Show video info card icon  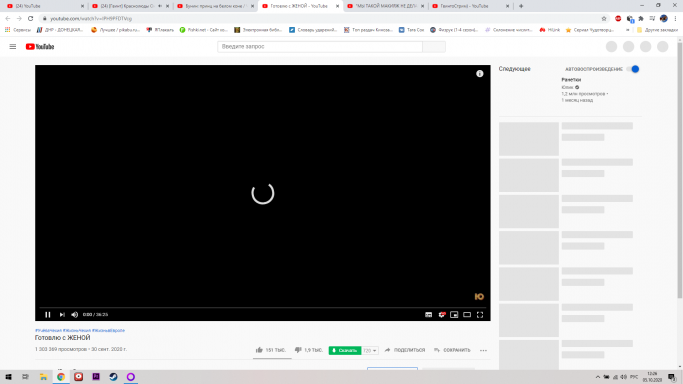tap(480, 74)
